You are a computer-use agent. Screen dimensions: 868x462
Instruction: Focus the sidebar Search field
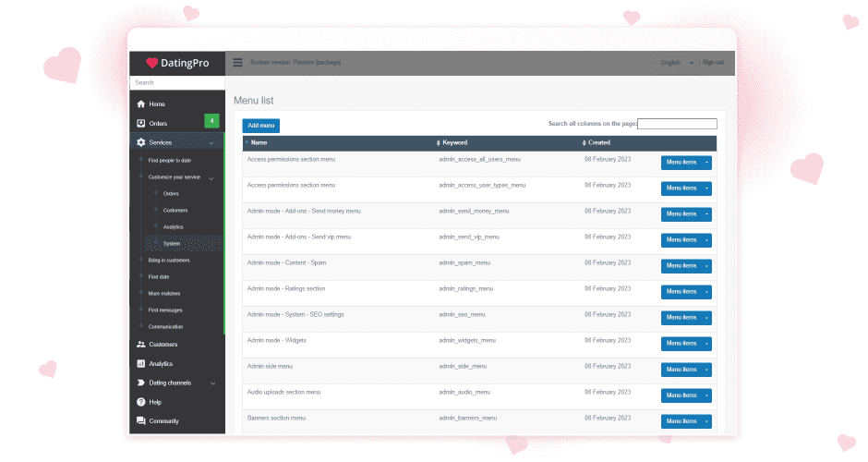177,82
